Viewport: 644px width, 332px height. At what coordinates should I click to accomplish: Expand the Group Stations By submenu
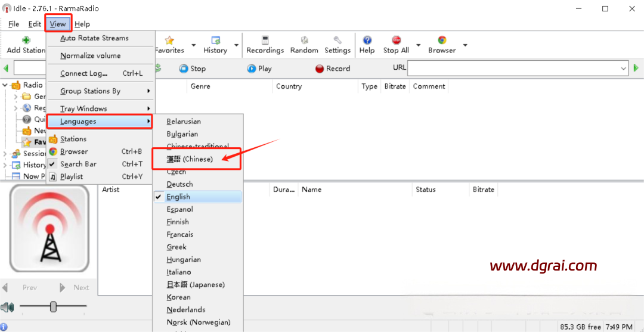pyautogui.click(x=90, y=91)
